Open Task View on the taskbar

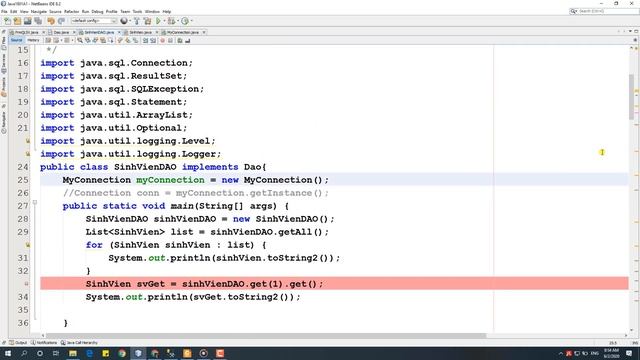coord(56,353)
